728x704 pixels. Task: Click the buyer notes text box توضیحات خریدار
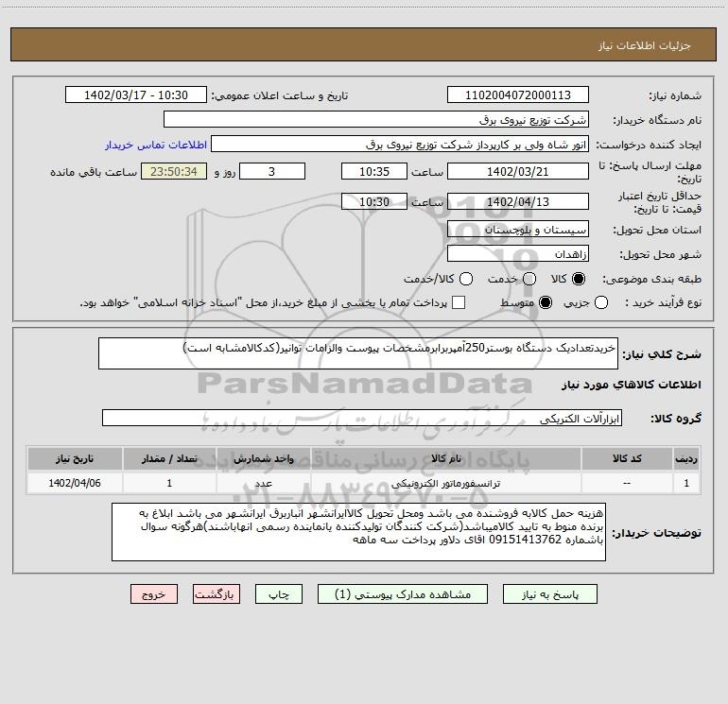click(358, 532)
